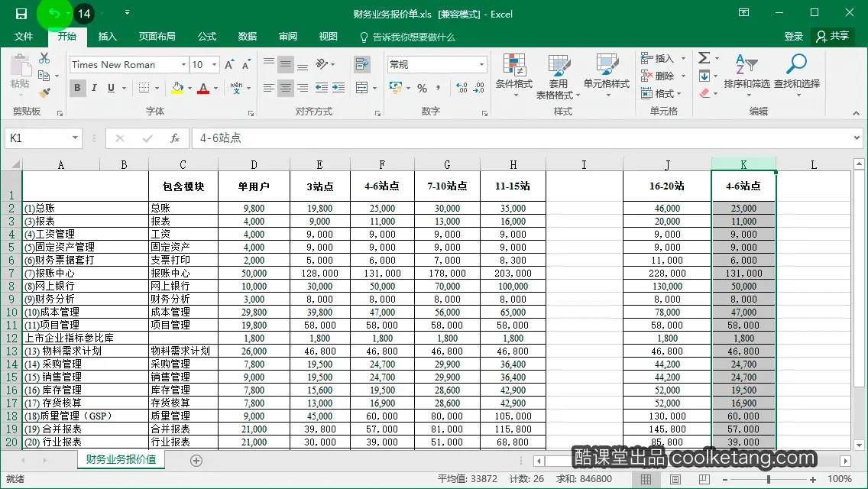Toggle Bold formatting
Screen dimensions: 868x489
(77, 88)
